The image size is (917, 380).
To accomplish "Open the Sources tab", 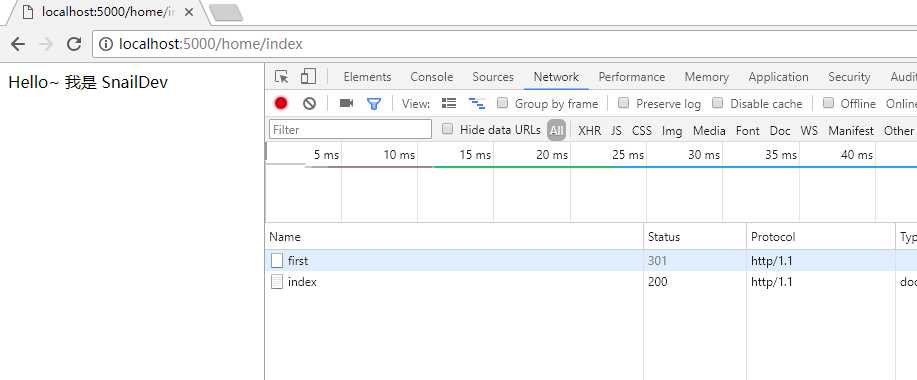I will 493,77.
